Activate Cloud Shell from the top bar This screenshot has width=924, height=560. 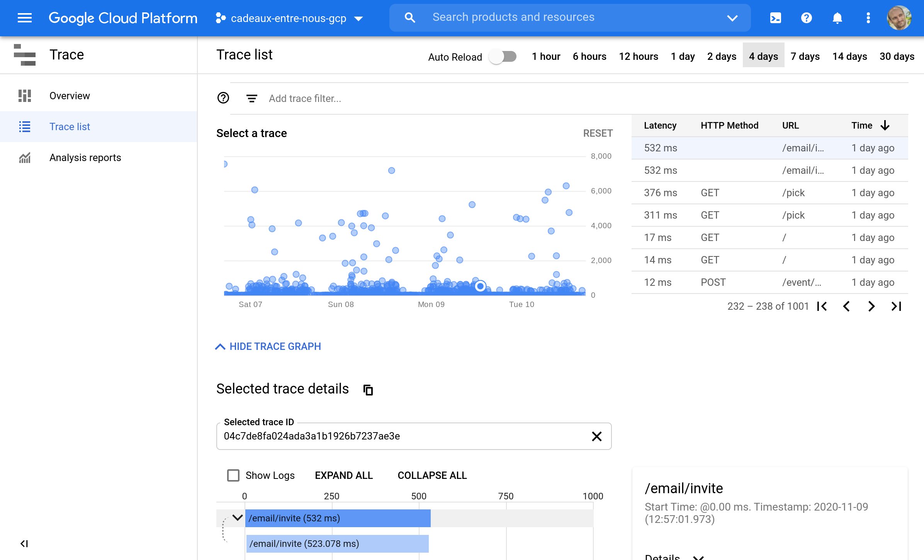[x=775, y=18]
